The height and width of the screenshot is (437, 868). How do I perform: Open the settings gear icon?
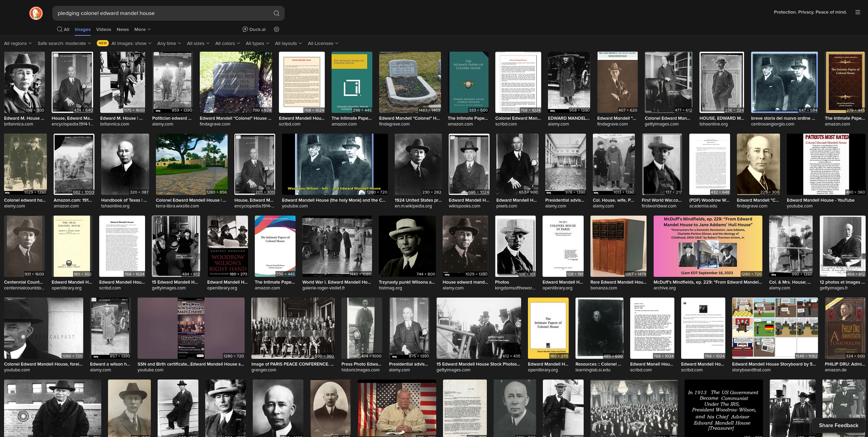click(277, 29)
